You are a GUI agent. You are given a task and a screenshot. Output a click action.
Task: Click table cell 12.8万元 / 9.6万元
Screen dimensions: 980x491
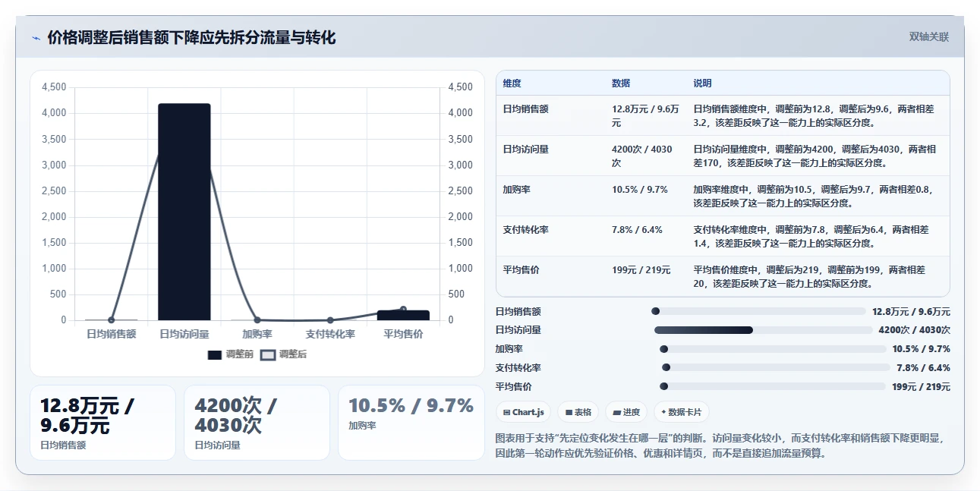point(645,115)
